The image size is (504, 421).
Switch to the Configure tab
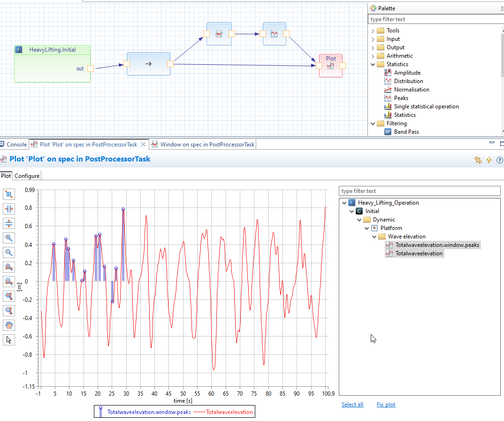pos(27,176)
